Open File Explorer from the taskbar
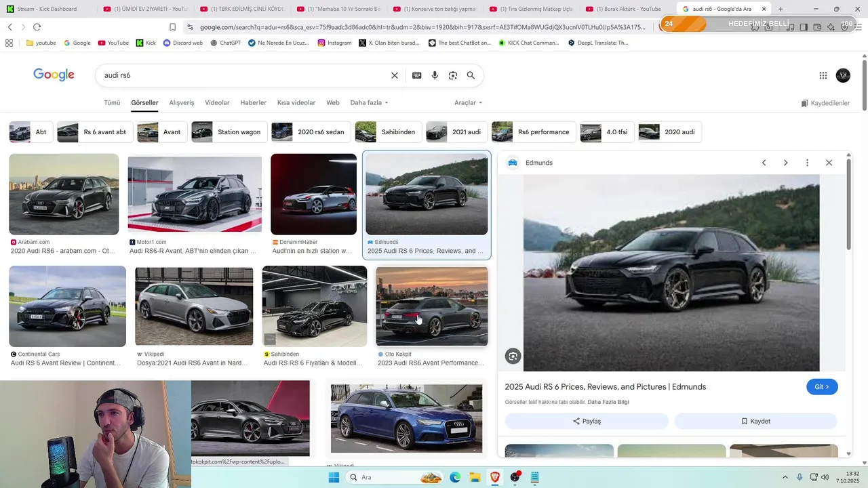The height and width of the screenshot is (488, 868). pyautogui.click(x=475, y=477)
